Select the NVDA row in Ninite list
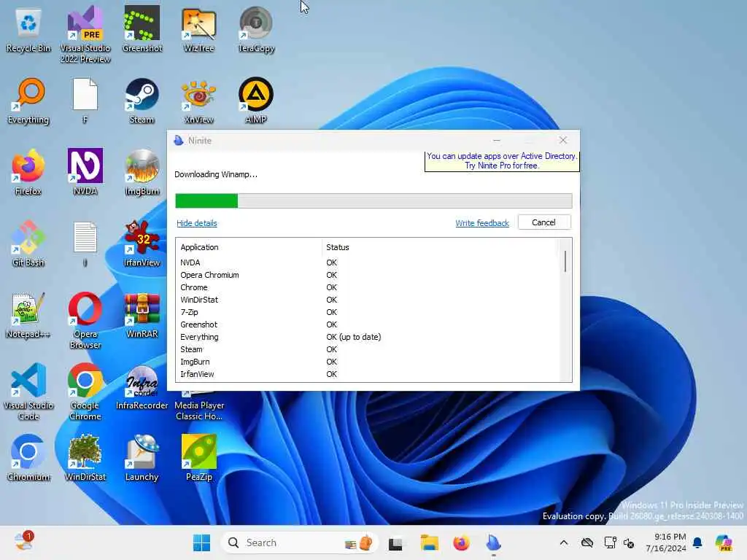This screenshot has width=747, height=560. 368,262
